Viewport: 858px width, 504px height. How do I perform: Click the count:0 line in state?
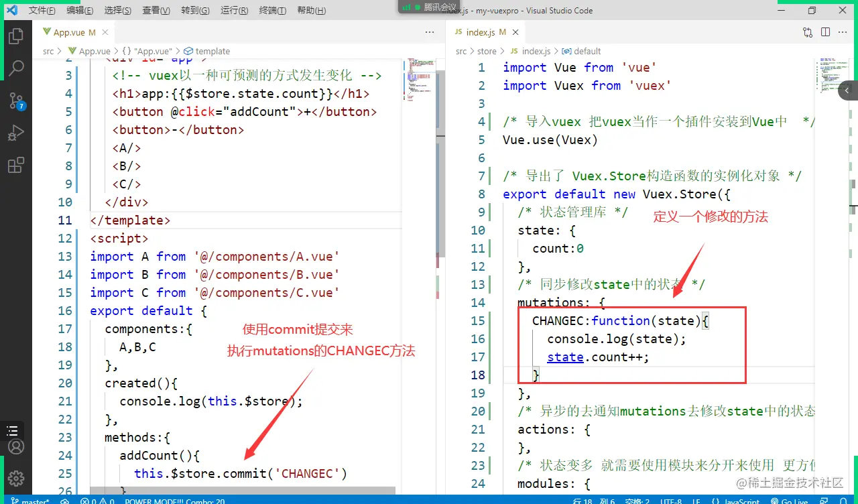(558, 249)
